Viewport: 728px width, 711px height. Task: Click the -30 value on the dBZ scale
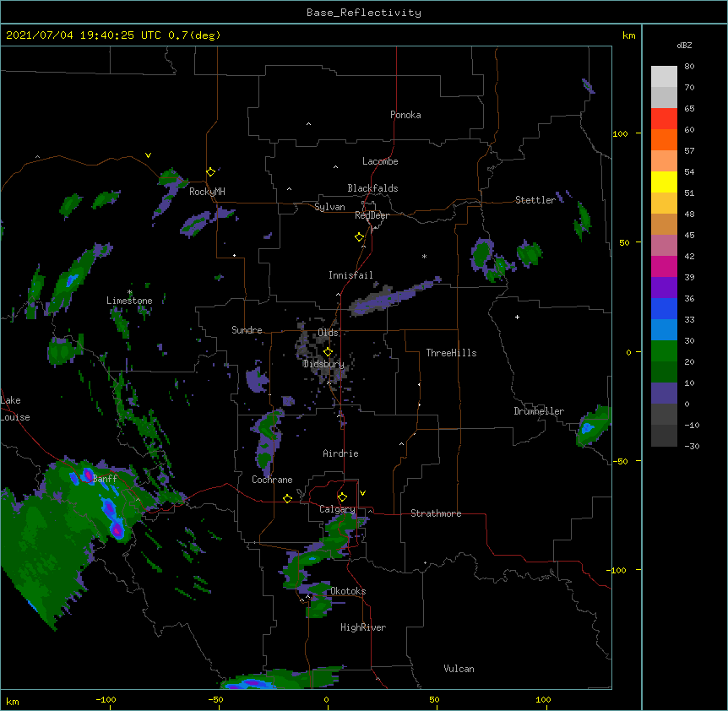point(692,446)
